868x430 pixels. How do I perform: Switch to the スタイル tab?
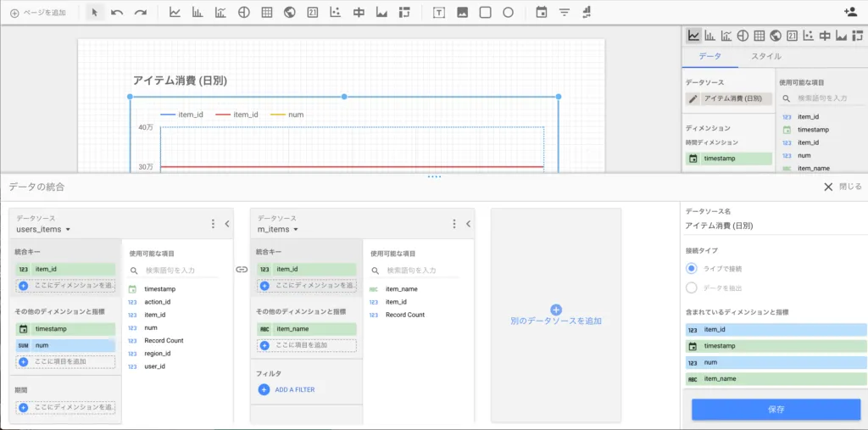(x=766, y=56)
